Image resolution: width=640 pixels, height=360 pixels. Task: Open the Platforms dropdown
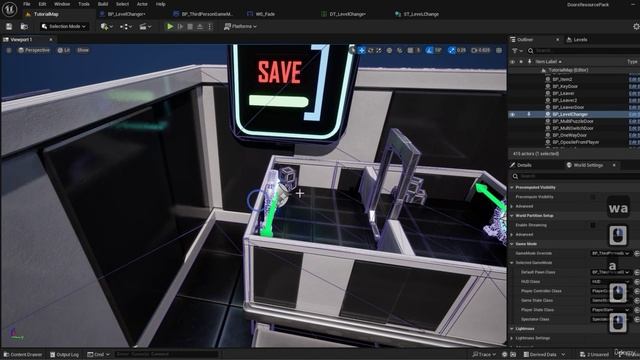pyautogui.click(x=240, y=27)
